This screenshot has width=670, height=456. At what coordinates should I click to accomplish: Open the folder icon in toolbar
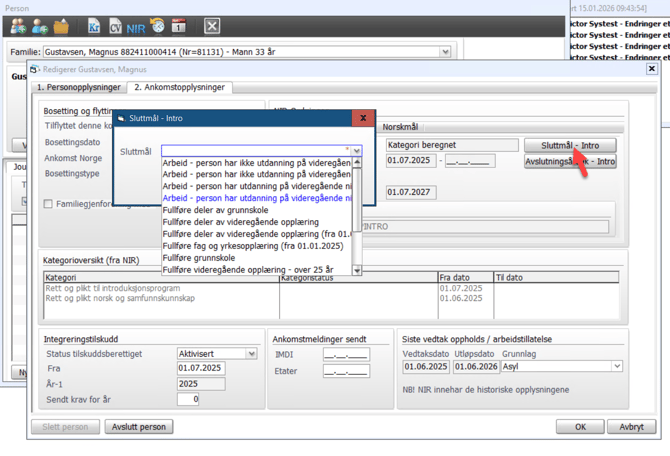61,26
